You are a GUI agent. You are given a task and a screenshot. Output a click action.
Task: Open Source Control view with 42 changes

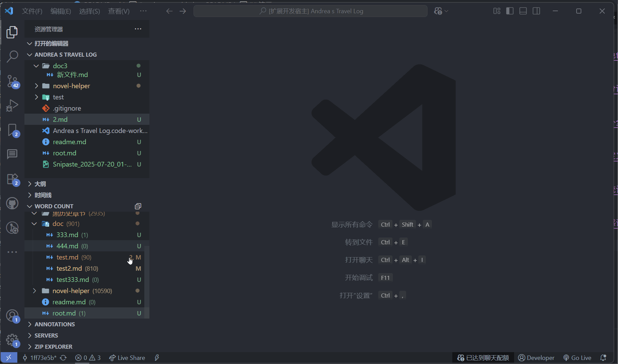12,81
